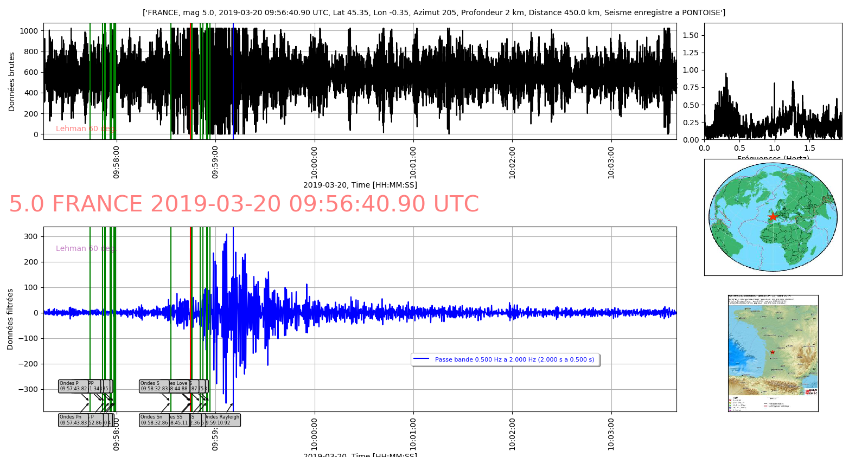Click the large red earthquake title text
This screenshot has width=868, height=457.
coord(244,204)
